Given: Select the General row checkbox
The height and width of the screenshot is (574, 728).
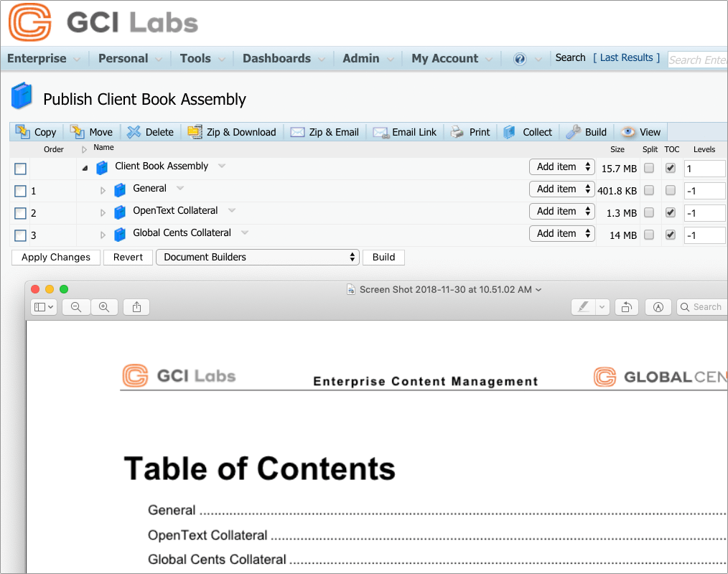Looking at the screenshot, I should [x=20, y=191].
